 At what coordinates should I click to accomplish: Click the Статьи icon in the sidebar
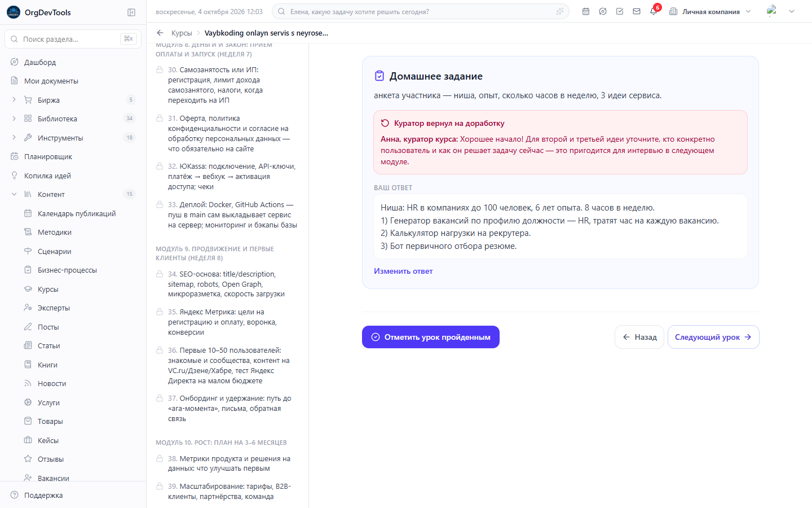click(x=28, y=345)
